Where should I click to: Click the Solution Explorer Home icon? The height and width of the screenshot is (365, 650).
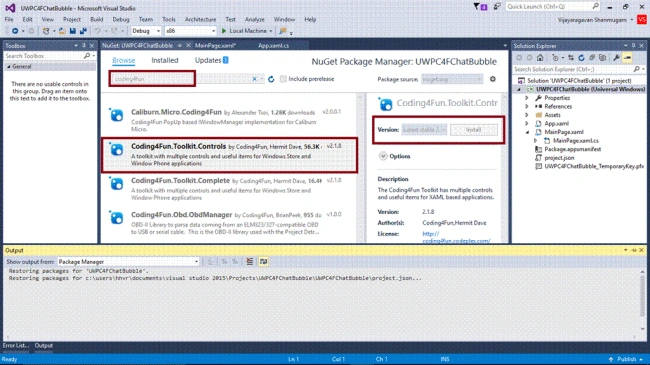click(x=540, y=58)
